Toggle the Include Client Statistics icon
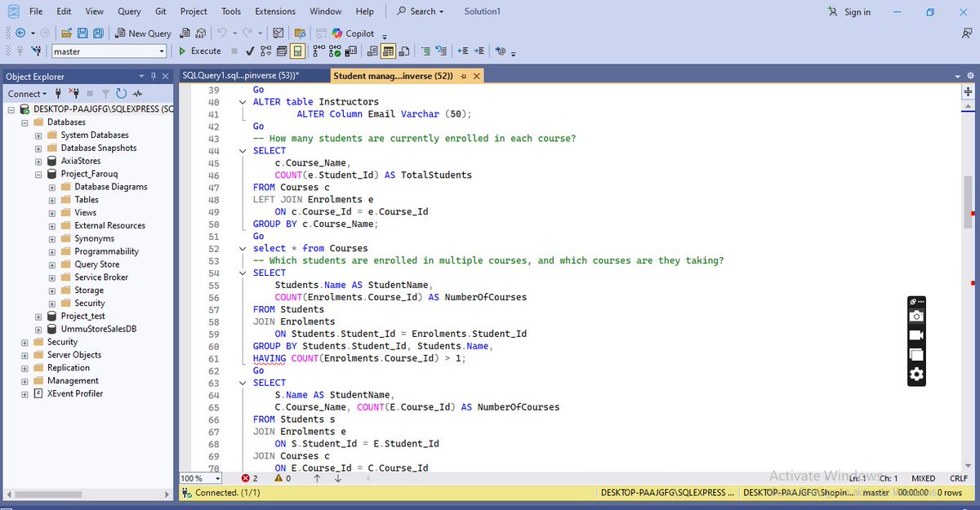 coord(350,51)
